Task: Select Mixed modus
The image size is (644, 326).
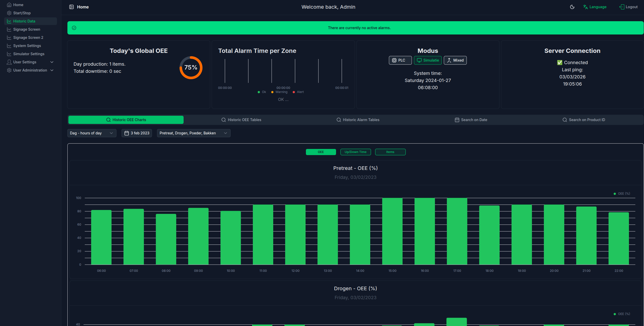Action: point(455,60)
